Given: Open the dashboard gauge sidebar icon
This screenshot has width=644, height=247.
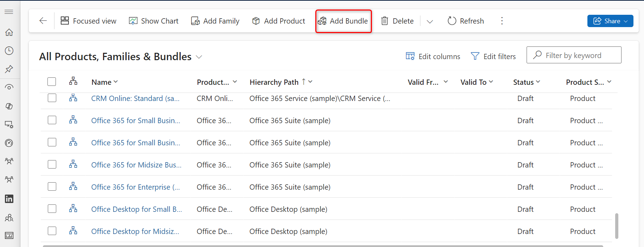Looking at the screenshot, I should click(x=9, y=143).
